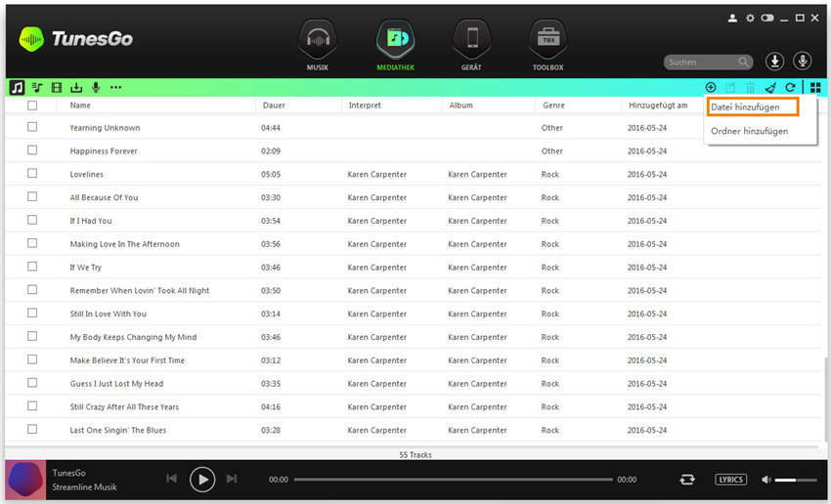Sort by Interpret column header
831x504 pixels.
pos(365,105)
